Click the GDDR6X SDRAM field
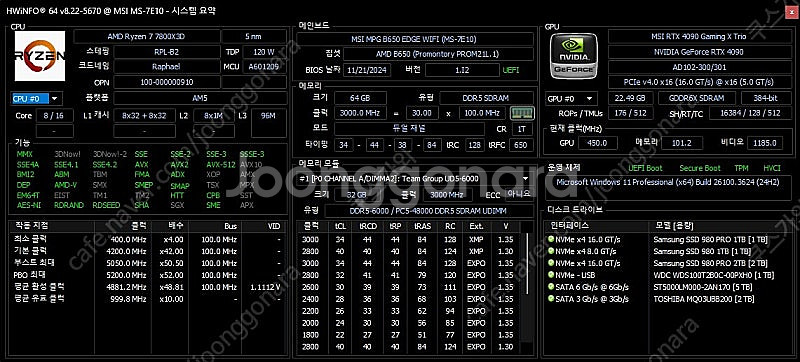This screenshot has height=362, width=800. pos(697,98)
